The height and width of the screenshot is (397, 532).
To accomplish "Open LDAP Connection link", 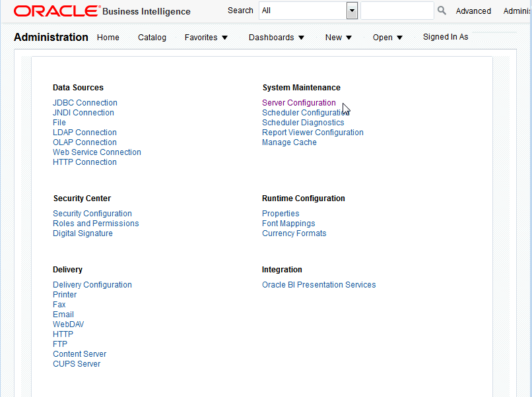I will click(84, 132).
